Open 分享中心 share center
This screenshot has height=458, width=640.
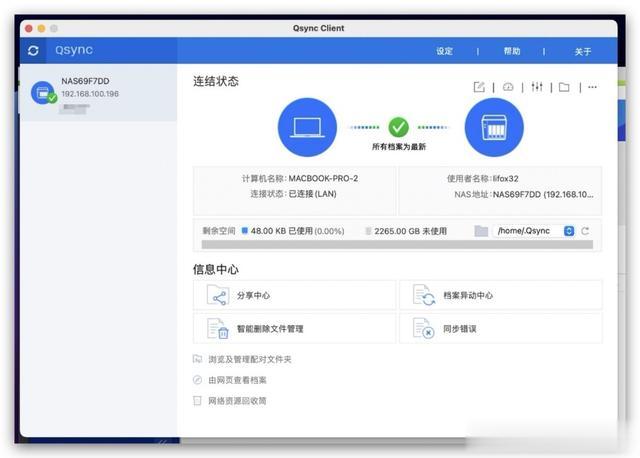tap(294, 295)
